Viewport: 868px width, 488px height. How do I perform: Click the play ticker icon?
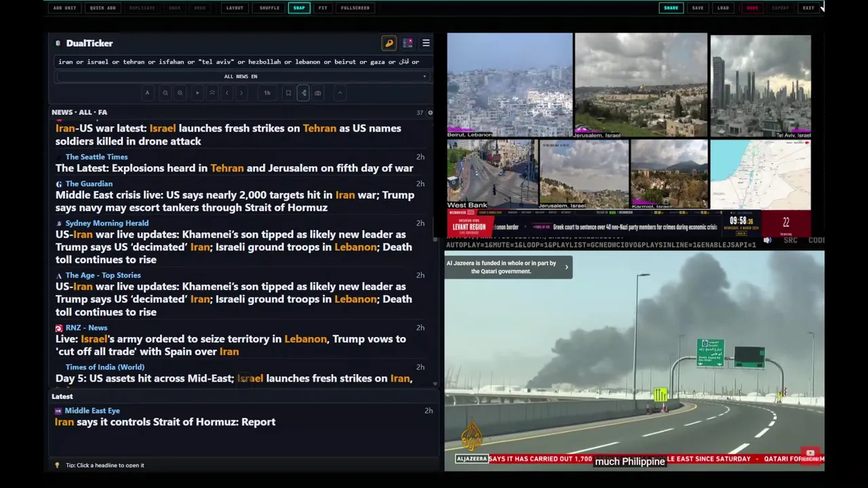[x=197, y=93]
